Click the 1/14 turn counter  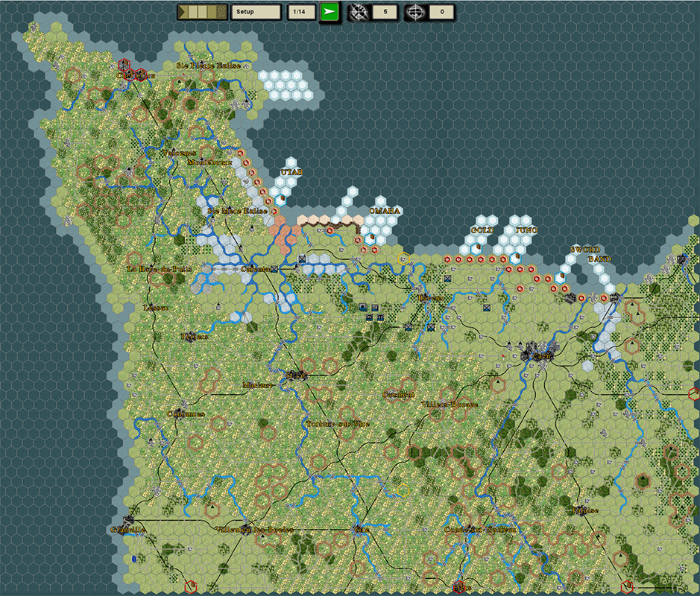(x=300, y=12)
